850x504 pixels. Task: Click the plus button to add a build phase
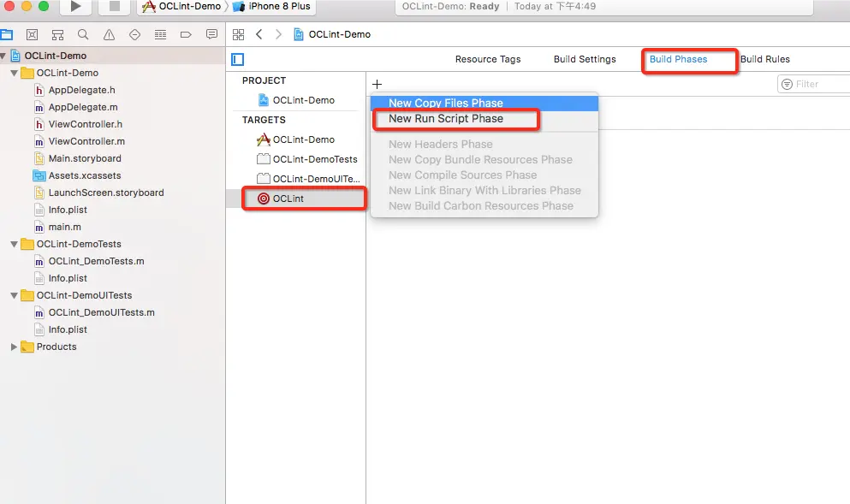tap(377, 84)
